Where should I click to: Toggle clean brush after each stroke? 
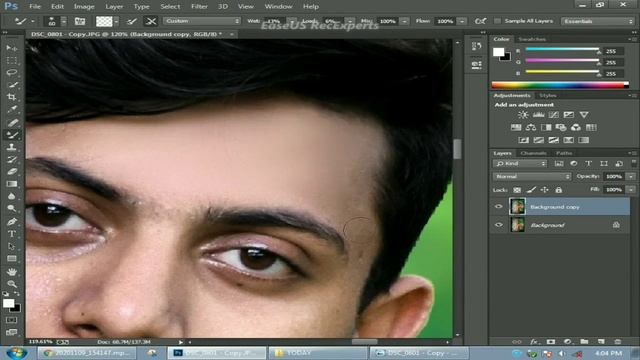(x=151, y=21)
